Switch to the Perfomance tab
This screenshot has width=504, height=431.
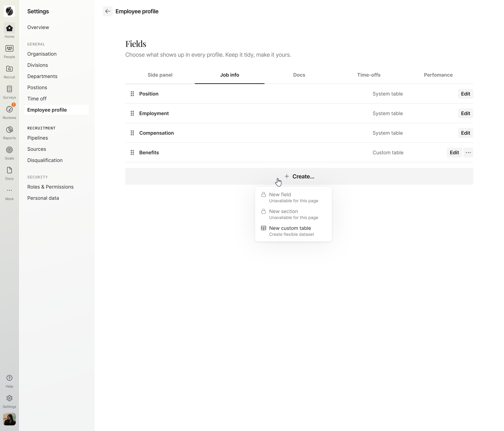(x=438, y=75)
